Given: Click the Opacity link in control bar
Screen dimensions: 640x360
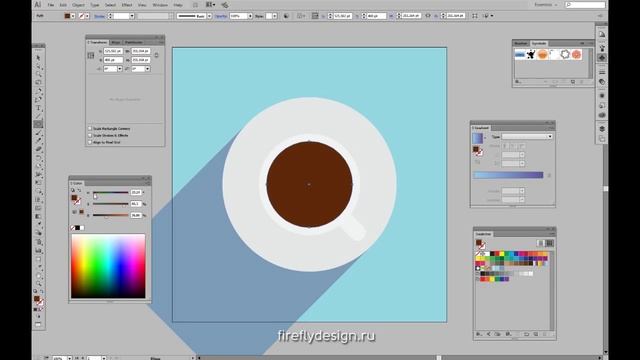Looking at the screenshot, I should (x=221, y=16).
